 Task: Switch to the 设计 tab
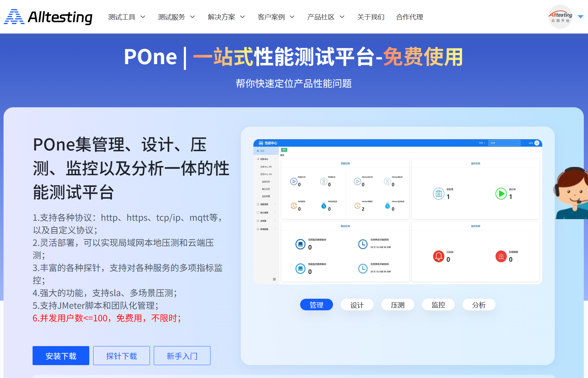coord(357,305)
